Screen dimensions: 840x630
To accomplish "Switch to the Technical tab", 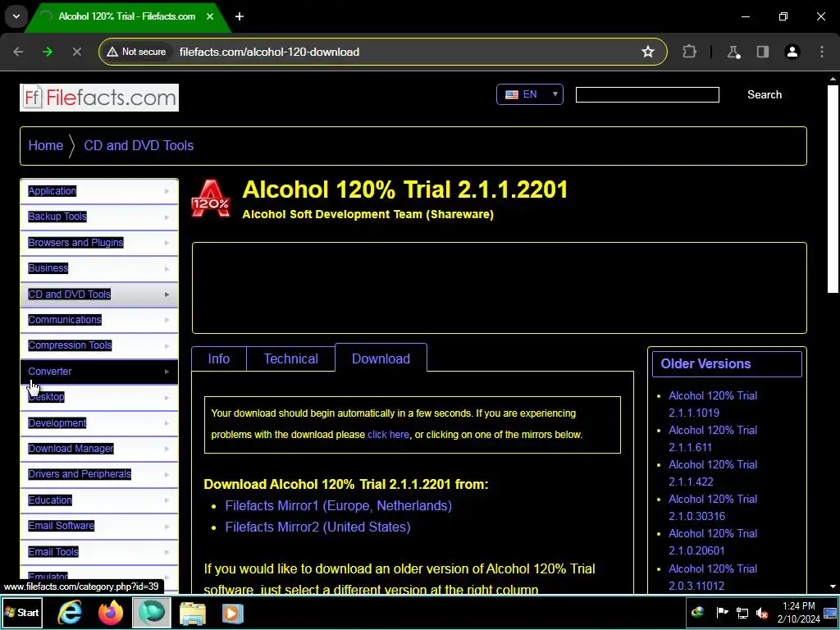I will click(x=291, y=359).
